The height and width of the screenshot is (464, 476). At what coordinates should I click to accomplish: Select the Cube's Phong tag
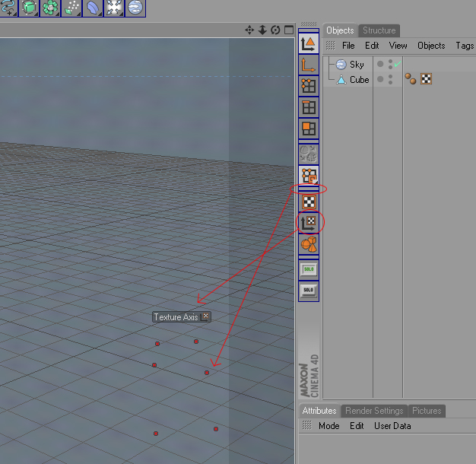pos(411,79)
